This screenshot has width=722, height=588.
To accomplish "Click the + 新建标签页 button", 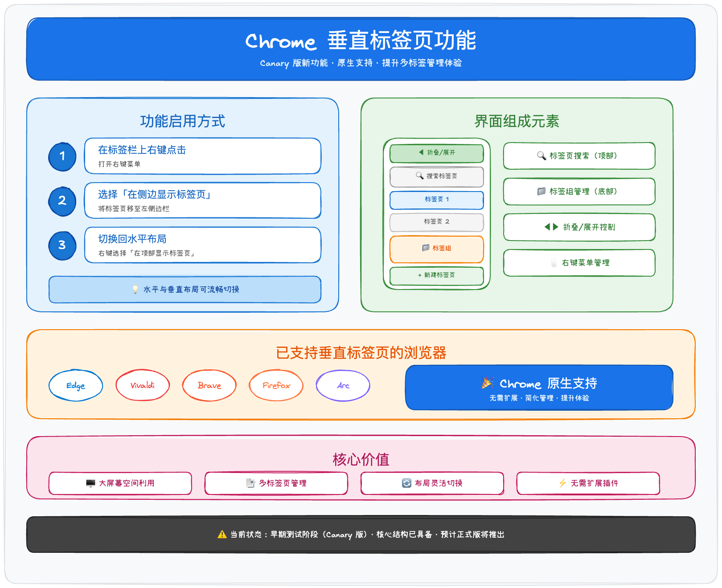I will tap(436, 275).
